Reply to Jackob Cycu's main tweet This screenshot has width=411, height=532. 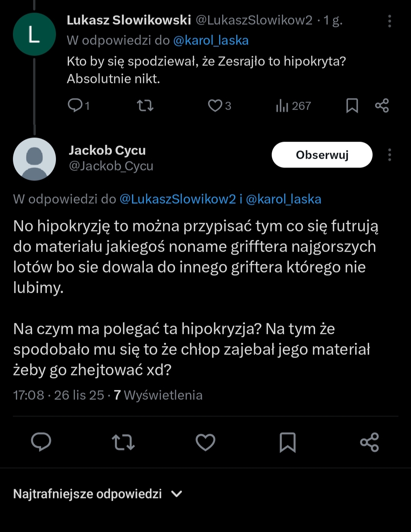[41, 442]
